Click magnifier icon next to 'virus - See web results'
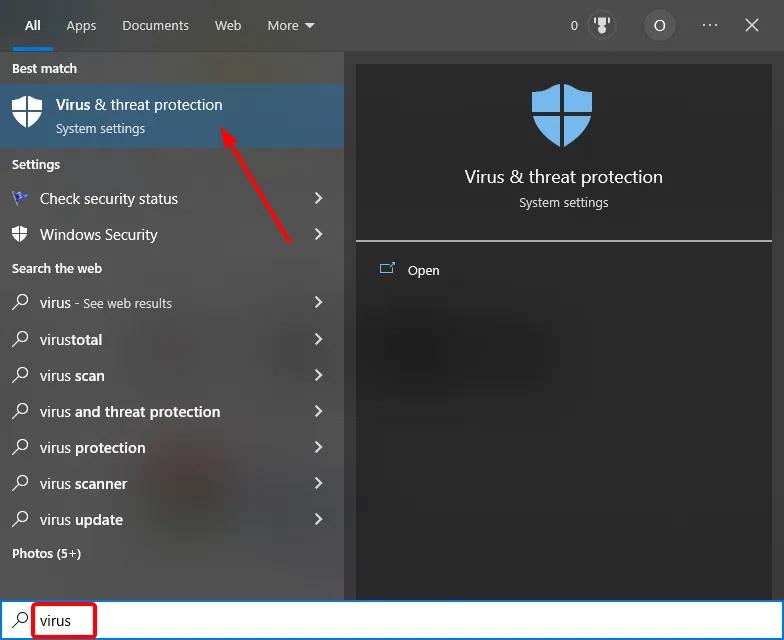The image size is (784, 640). tap(20, 302)
